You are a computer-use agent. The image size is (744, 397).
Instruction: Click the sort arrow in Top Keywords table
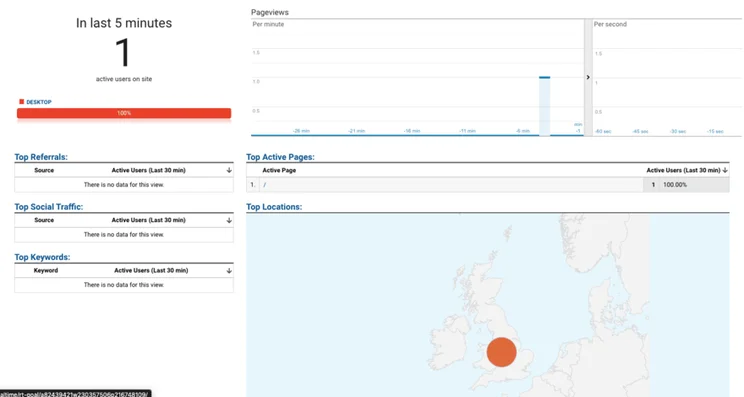point(229,270)
